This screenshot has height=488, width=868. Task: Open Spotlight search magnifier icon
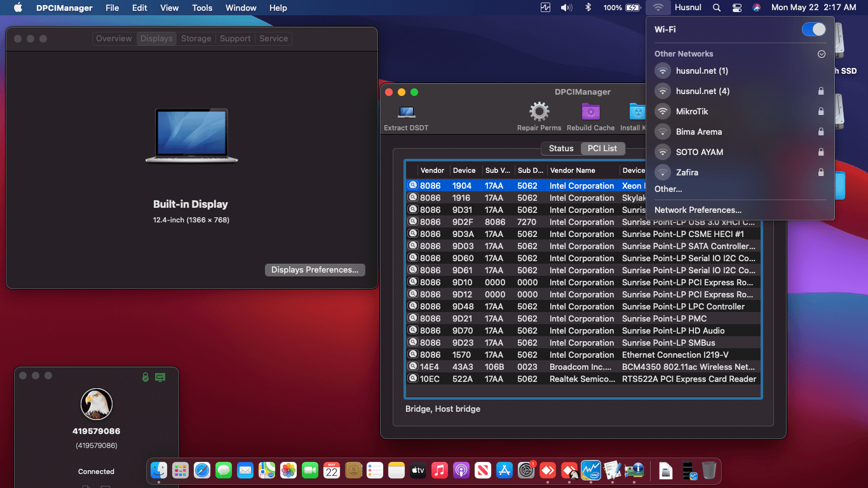pyautogui.click(x=717, y=8)
